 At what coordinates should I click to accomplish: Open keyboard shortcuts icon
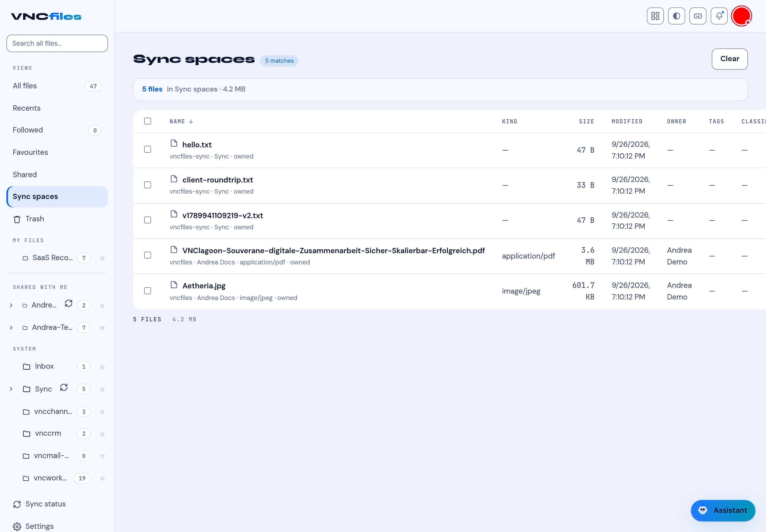(698, 16)
